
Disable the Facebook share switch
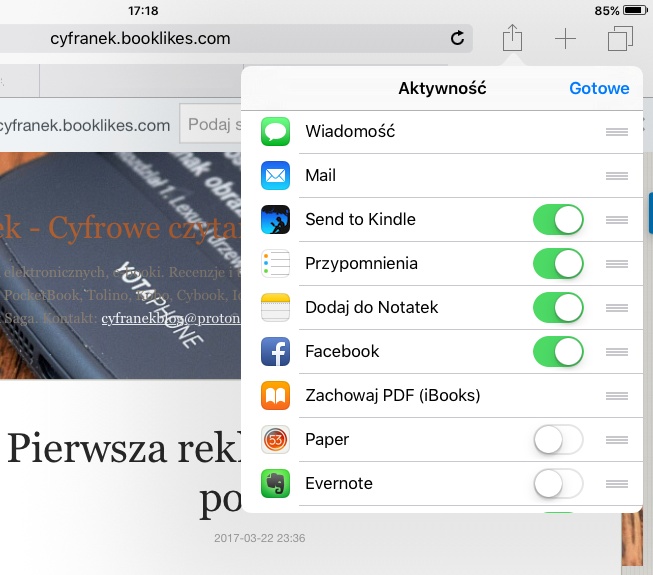click(x=558, y=351)
